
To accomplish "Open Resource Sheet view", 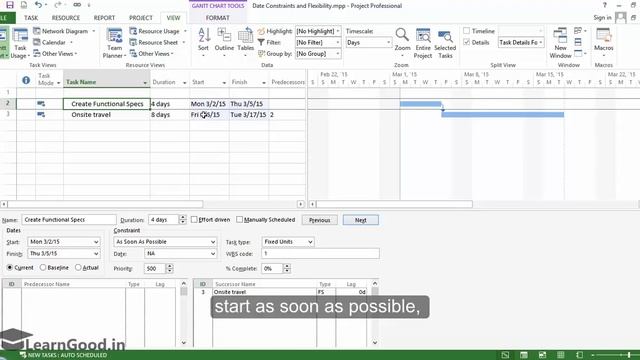I will [x=153, y=42].
